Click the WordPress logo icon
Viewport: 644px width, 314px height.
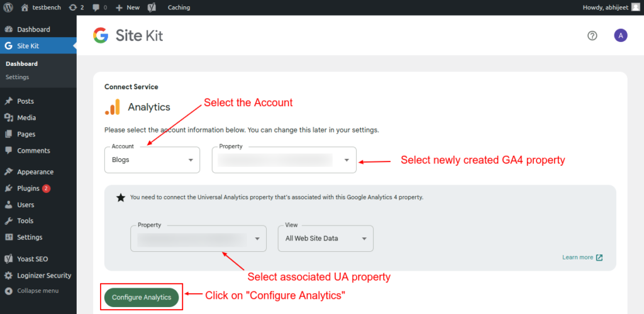(x=9, y=8)
